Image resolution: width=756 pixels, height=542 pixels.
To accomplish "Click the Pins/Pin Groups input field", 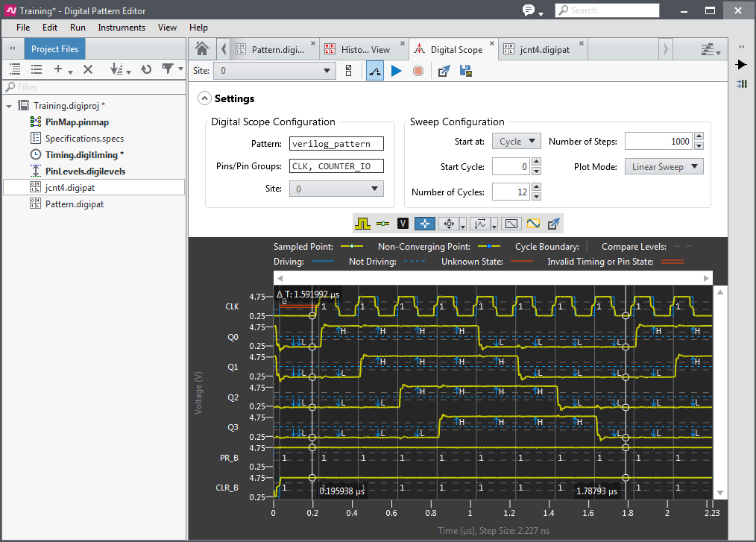I will [336, 166].
